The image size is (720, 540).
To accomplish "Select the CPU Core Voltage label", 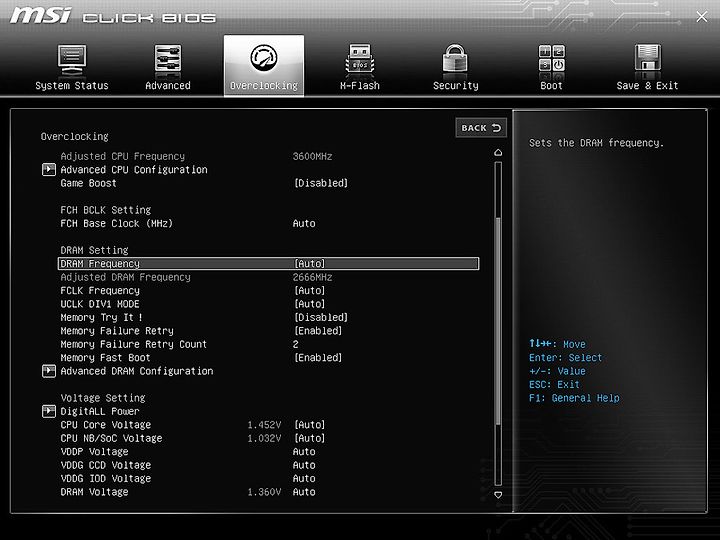I will [105, 425].
